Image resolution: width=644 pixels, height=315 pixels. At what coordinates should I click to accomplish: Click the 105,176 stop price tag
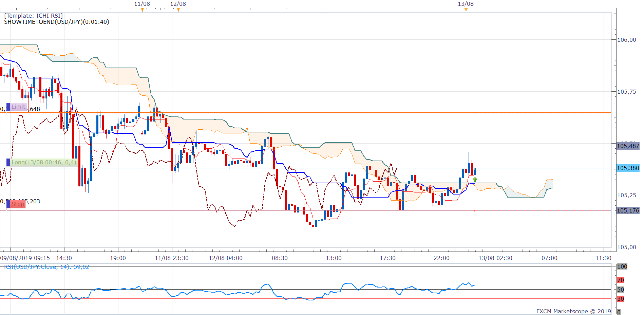pyautogui.click(x=628, y=210)
